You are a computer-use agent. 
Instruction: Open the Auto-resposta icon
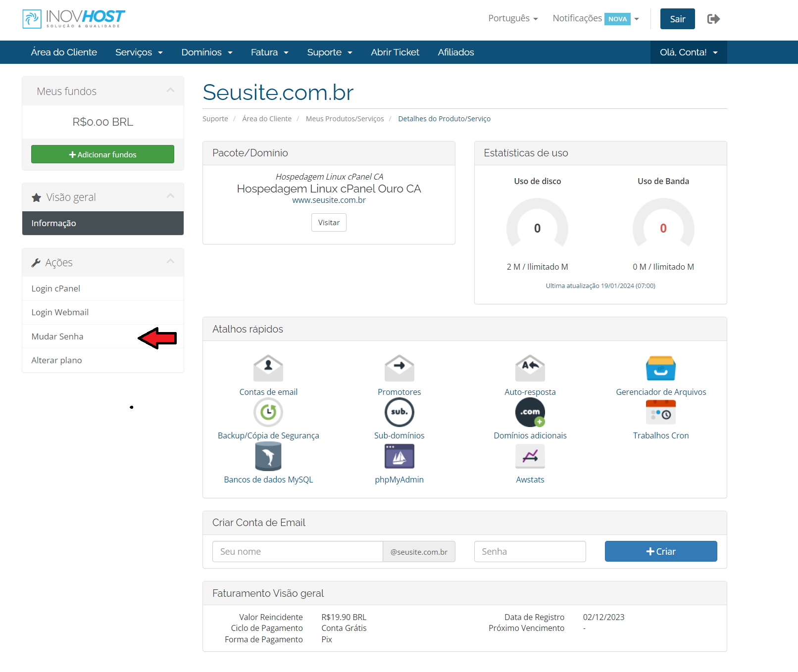530,368
